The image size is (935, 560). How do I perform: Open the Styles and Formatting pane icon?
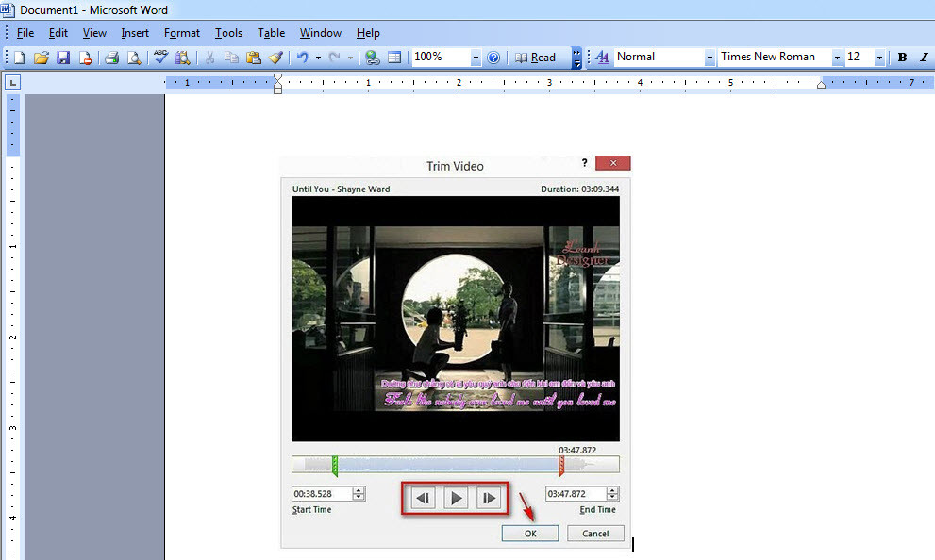[x=602, y=58]
